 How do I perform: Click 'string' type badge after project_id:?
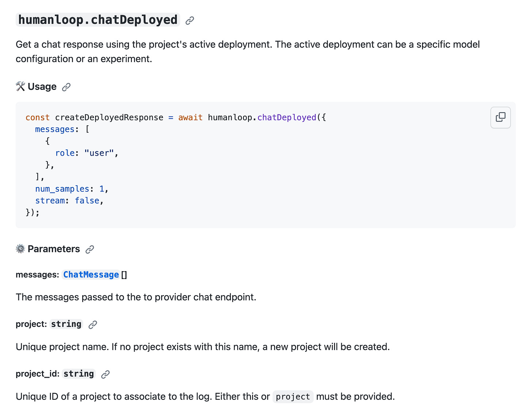[79, 374]
